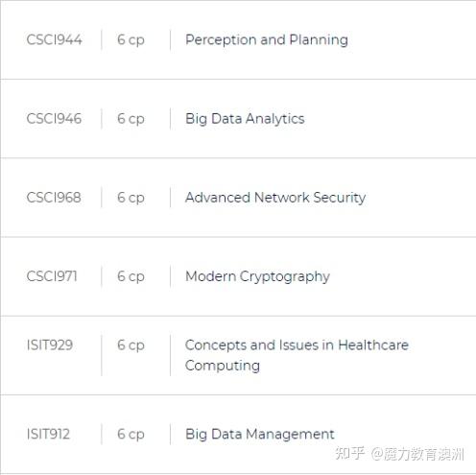Select course code ISIT929
Viewport: 476px width, 475px height.
click(x=50, y=345)
